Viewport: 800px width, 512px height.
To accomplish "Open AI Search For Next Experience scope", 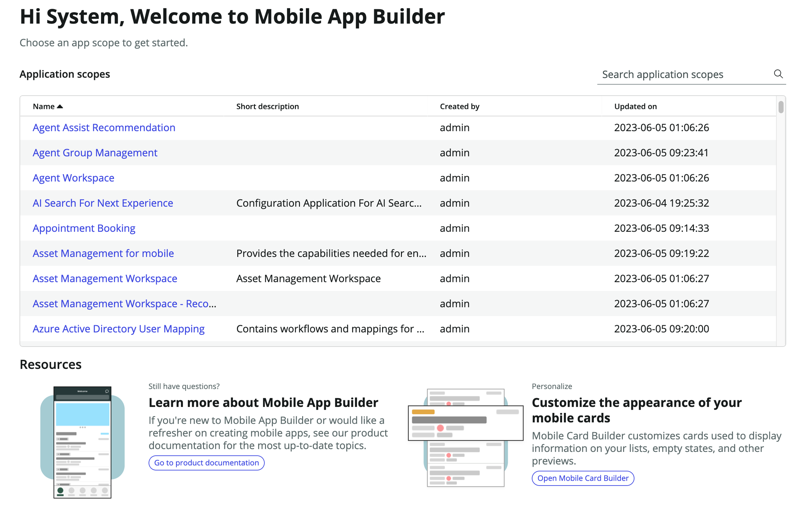I will (103, 203).
